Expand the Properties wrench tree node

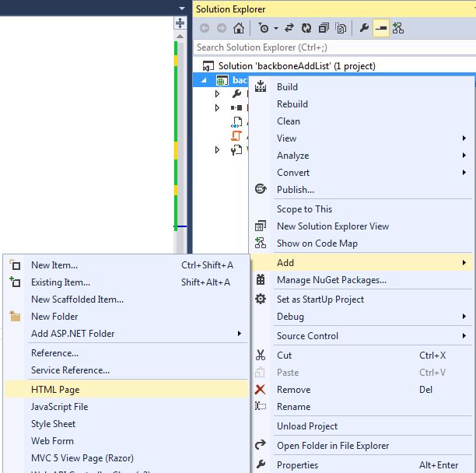pos(217,94)
